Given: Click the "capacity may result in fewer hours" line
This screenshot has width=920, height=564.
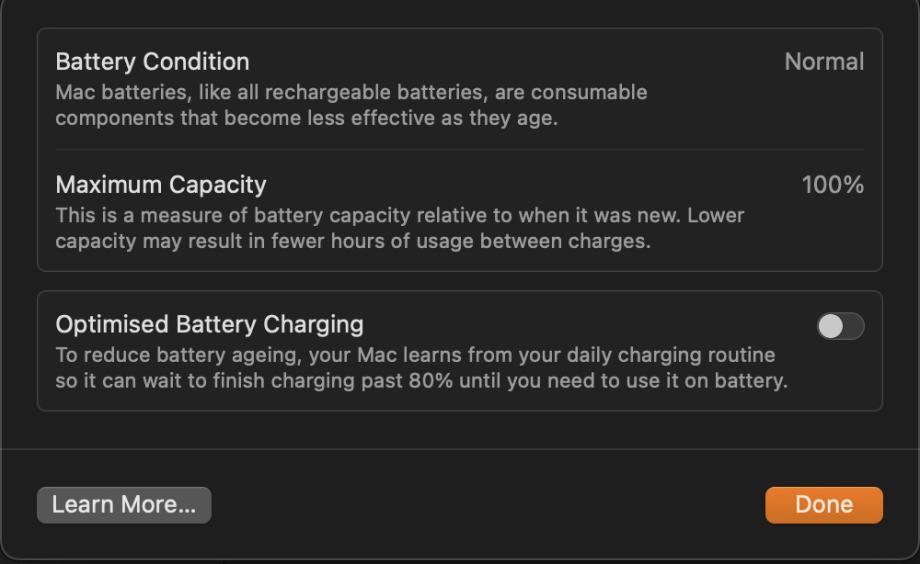Looking at the screenshot, I should click(352, 241).
